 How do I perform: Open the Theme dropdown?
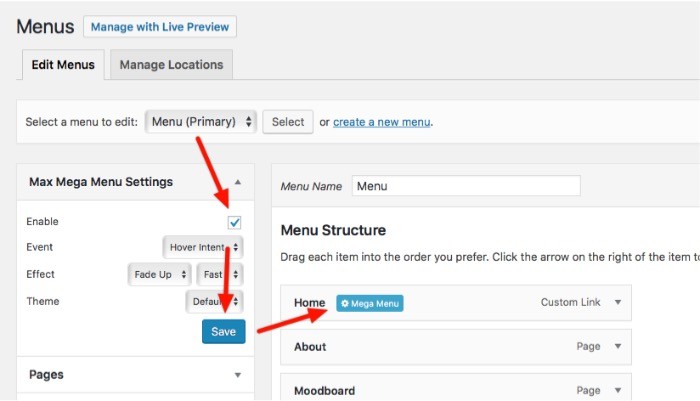(x=215, y=300)
